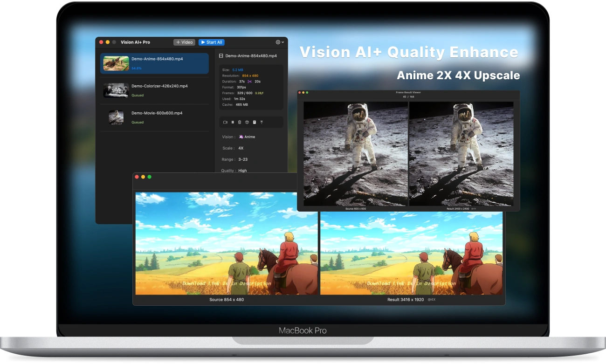The width and height of the screenshot is (606, 364).
Task: Click Source 600 x 600 label in Frame Result Viewer
Action: (x=356, y=209)
